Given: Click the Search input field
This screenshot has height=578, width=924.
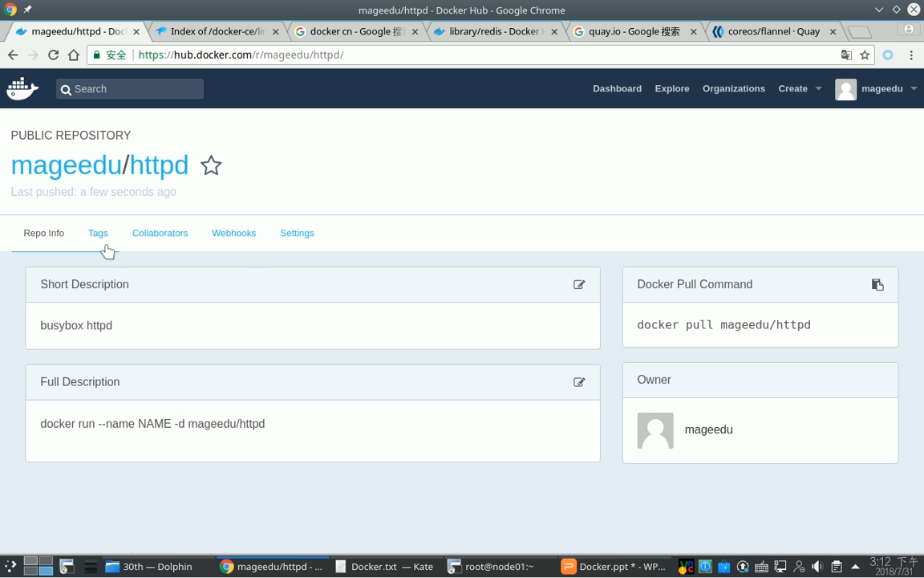Looking at the screenshot, I should click(130, 88).
